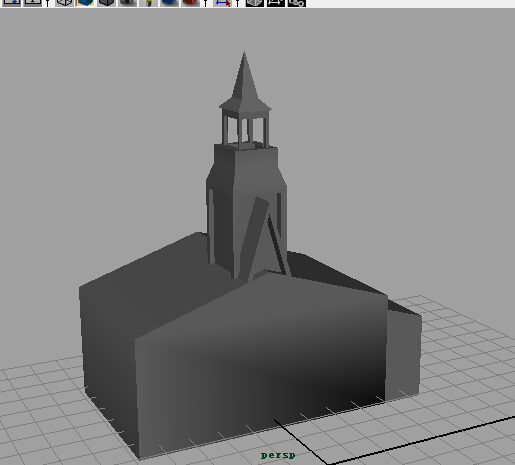The image size is (515, 465).
Task: Click the red cube toolbar icon
Action: 190,3
